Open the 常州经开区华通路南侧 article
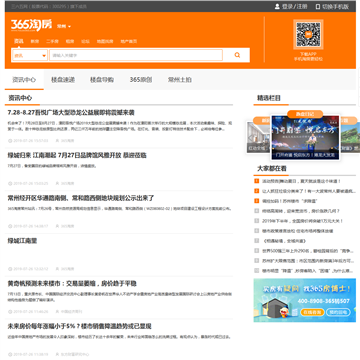 (x=81, y=198)
